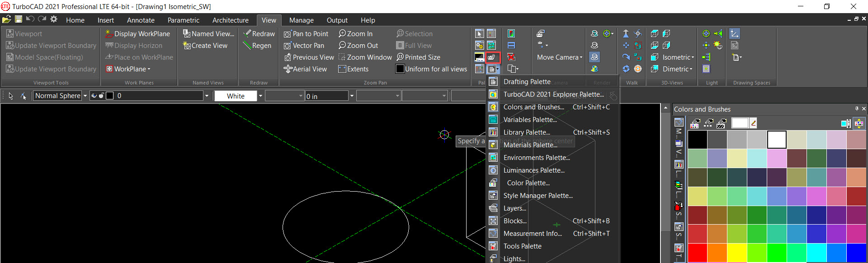The width and height of the screenshot is (868, 263).
Task: Open Materials Palette menu entry
Action: [552, 145]
